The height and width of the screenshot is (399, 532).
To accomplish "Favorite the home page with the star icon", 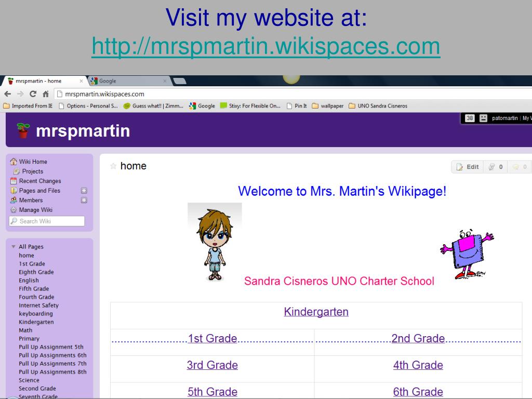I will 113,166.
